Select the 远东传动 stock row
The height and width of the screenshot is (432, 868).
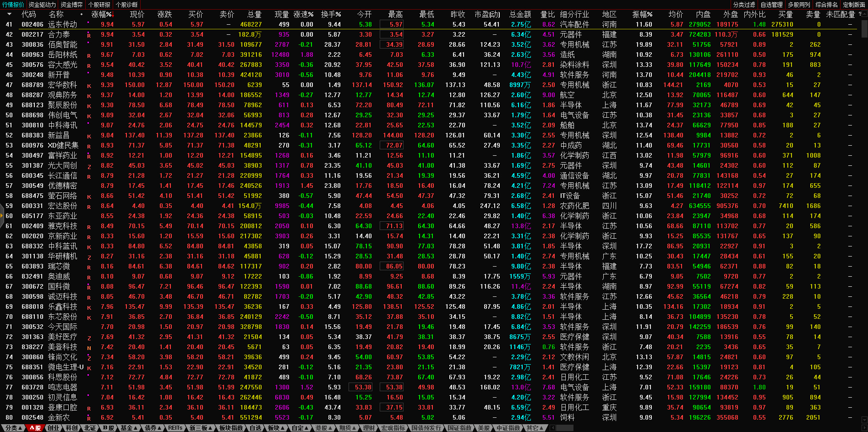pos(63,24)
